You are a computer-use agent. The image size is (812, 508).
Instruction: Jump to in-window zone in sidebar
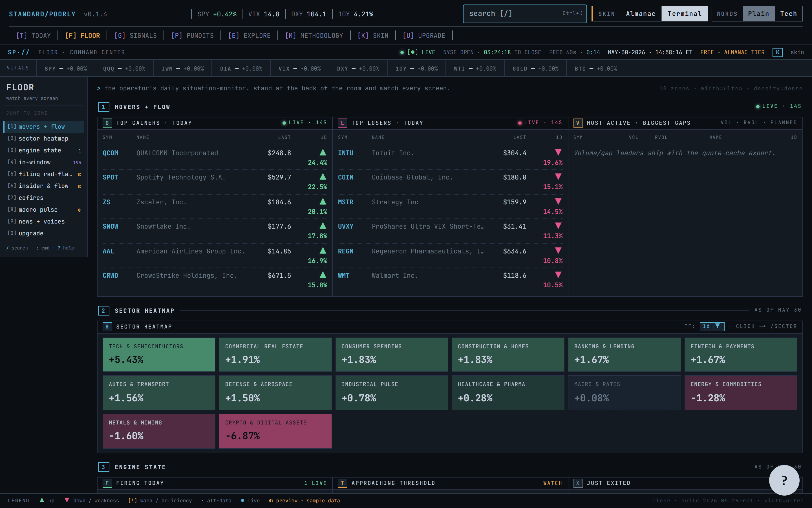click(44, 162)
